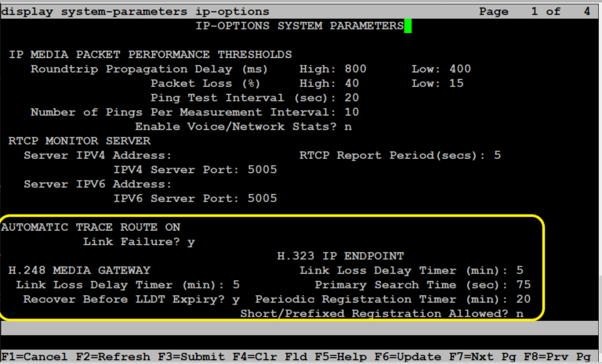Click the Server IPV4 Address label
Viewport: 602px width, 364px height.
97,155
